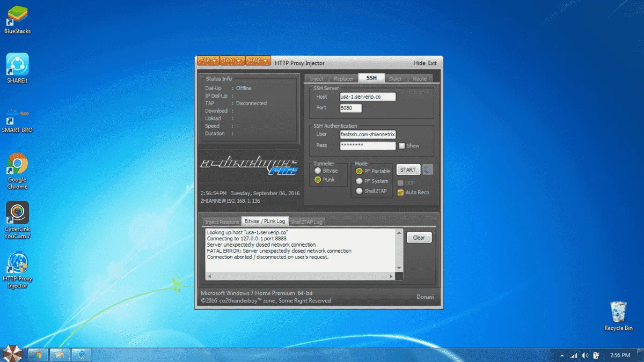Screen dimensions: 644x362
Task: Open network status tray icon
Action: coord(574,355)
